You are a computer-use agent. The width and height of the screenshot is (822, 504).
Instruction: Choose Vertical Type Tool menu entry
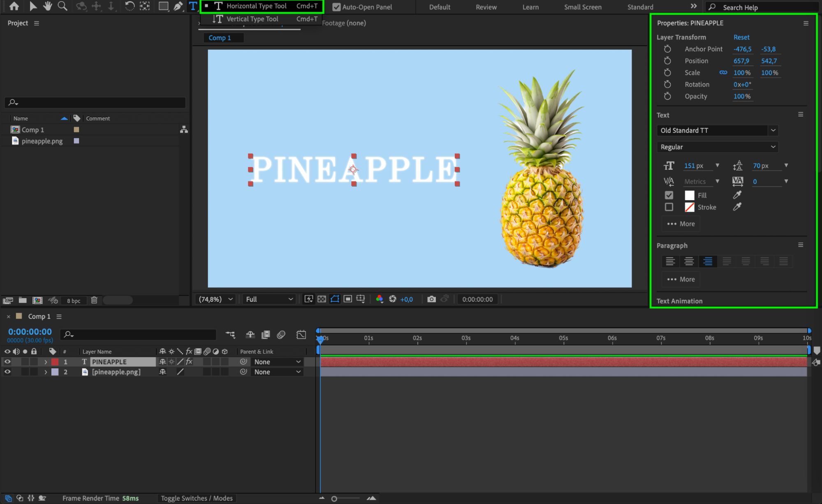(x=252, y=19)
